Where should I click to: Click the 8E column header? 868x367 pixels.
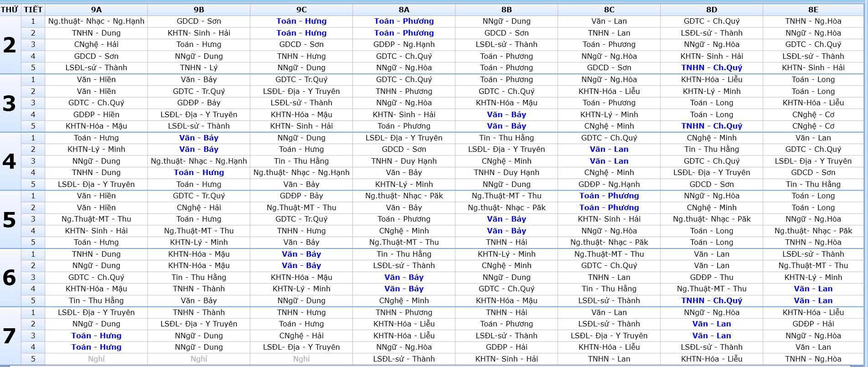pos(813,10)
